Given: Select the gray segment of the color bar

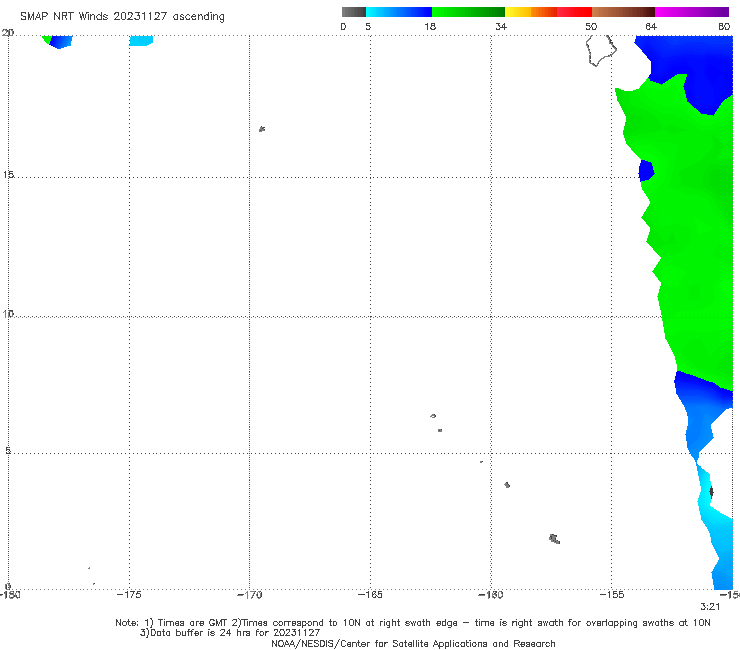Looking at the screenshot, I should [354, 12].
